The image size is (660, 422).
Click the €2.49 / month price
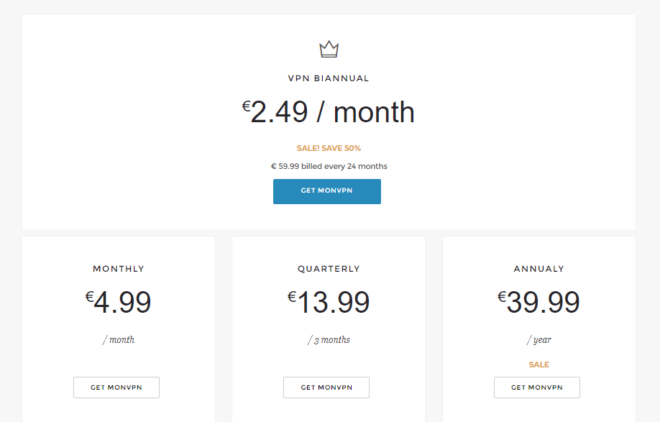click(x=328, y=112)
